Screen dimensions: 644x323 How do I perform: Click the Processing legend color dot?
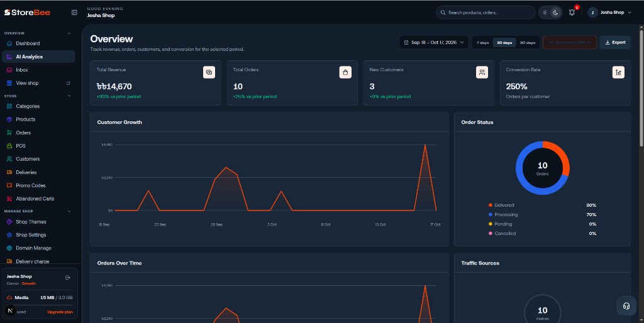(491, 215)
